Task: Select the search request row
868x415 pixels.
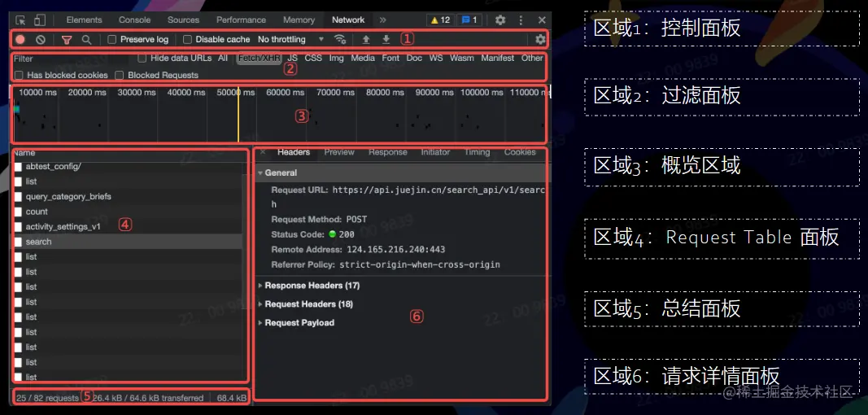Action: pyautogui.click(x=128, y=242)
